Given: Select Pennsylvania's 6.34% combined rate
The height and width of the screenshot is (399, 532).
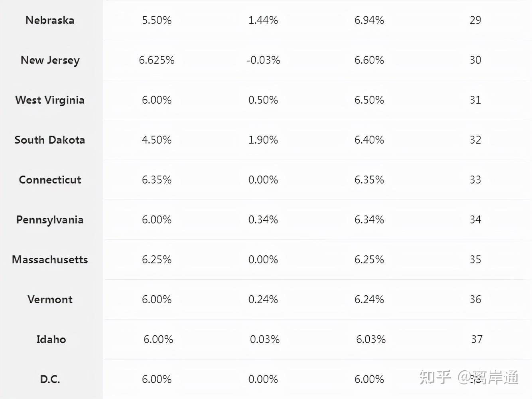Looking at the screenshot, I should (369, 220).
